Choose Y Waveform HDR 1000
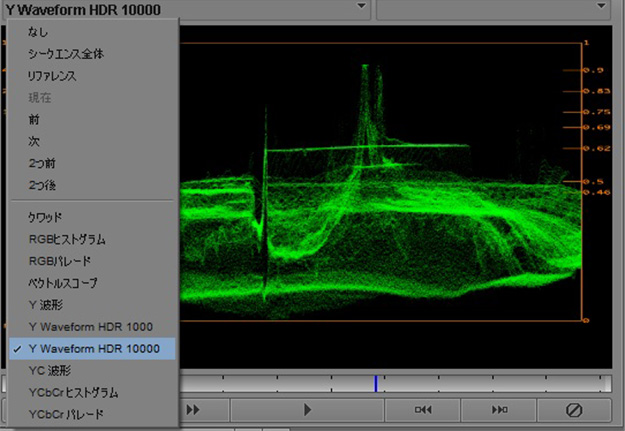This screenshot has height=431, width=625. (92, 327)
